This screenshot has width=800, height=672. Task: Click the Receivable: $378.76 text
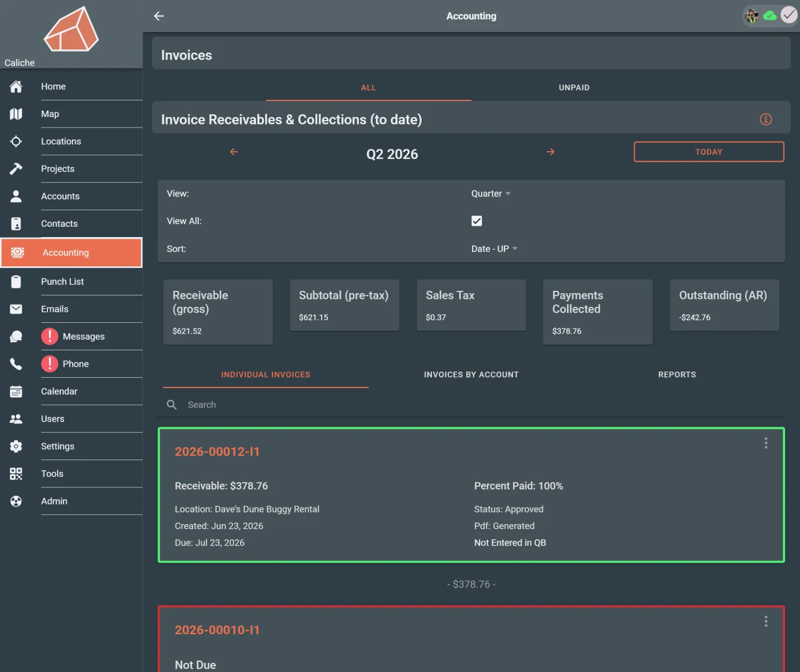(x=221, y=486)
